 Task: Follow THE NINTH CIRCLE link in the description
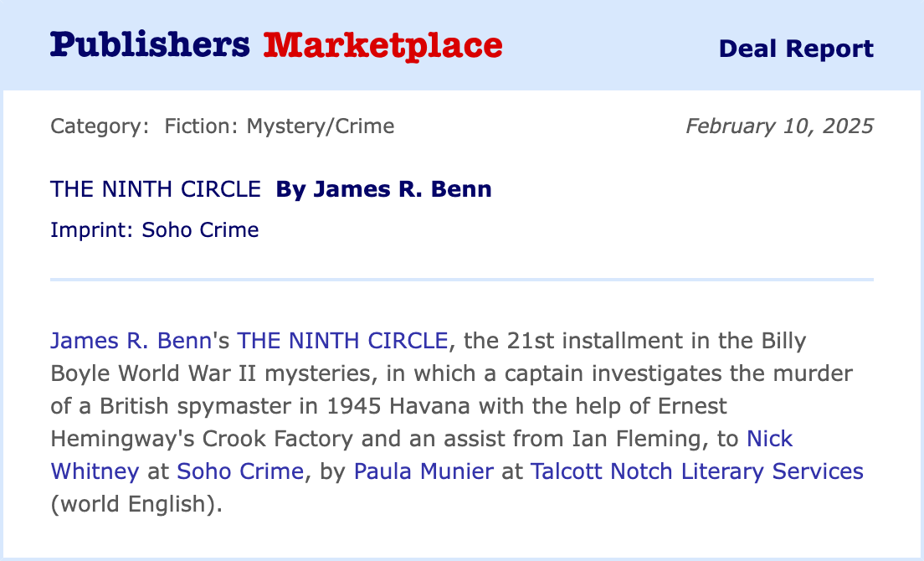pyautogui.click(x=342, y=341)
